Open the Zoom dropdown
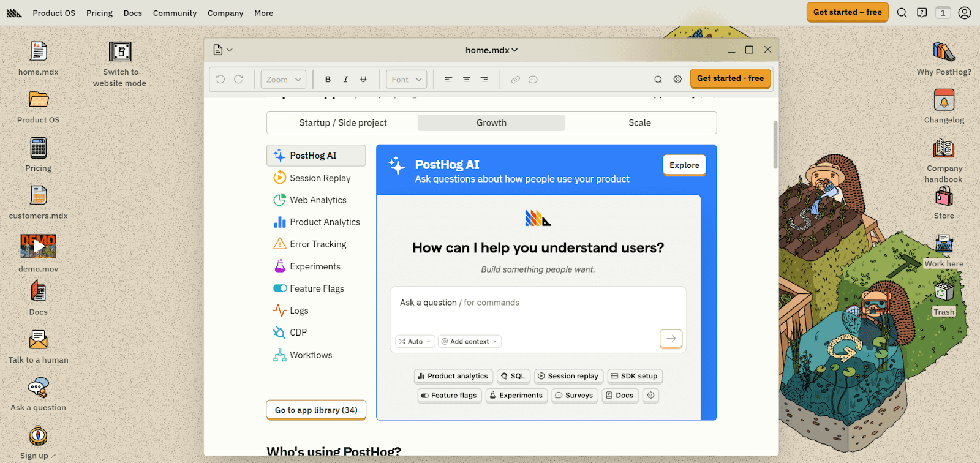This screenshot has height=463, width=980. [x=284, y=79]
